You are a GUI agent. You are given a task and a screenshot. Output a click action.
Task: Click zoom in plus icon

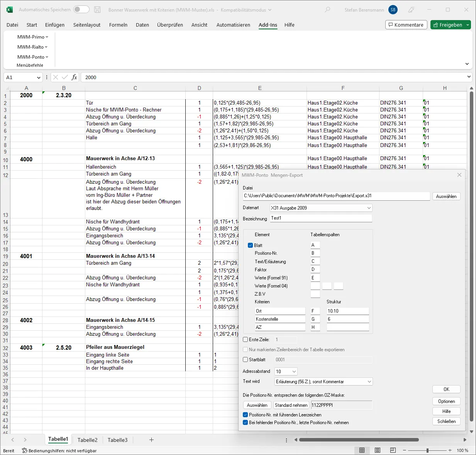(450, 450)
